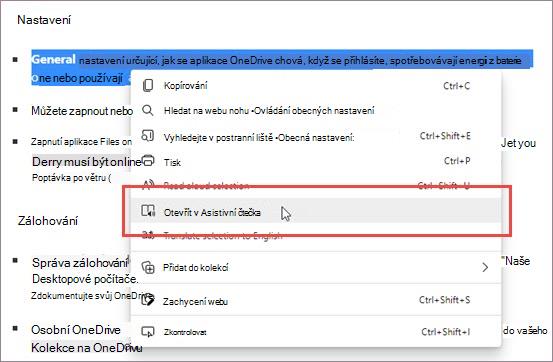Click the printer icon for Tisk

click(x=148, y=161)
